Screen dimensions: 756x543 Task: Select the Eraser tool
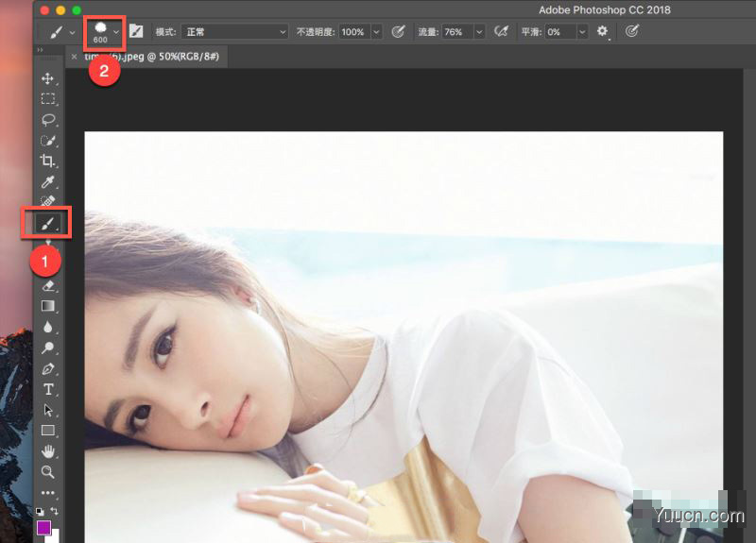[48, 286]
